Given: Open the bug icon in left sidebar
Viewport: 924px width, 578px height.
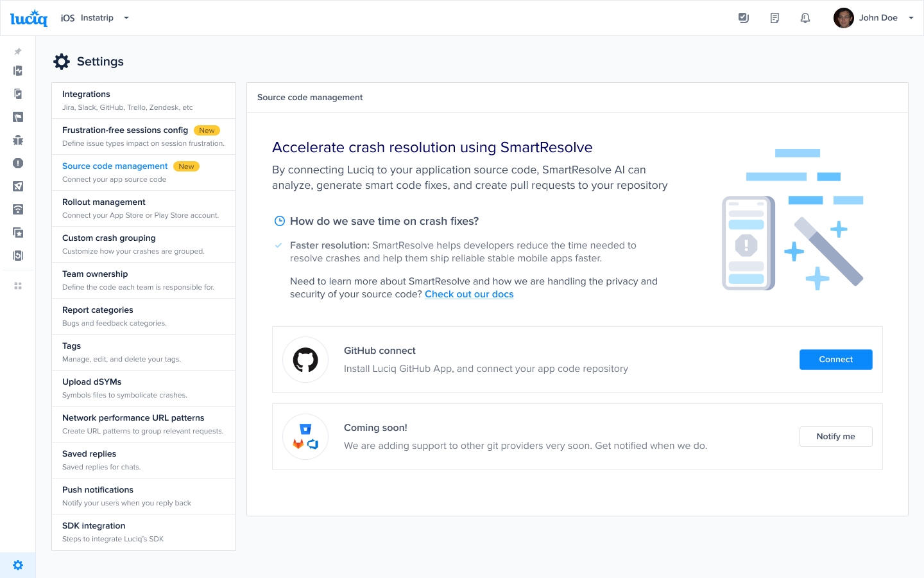Looking at the screenshot, I should (x=18, y=140).
